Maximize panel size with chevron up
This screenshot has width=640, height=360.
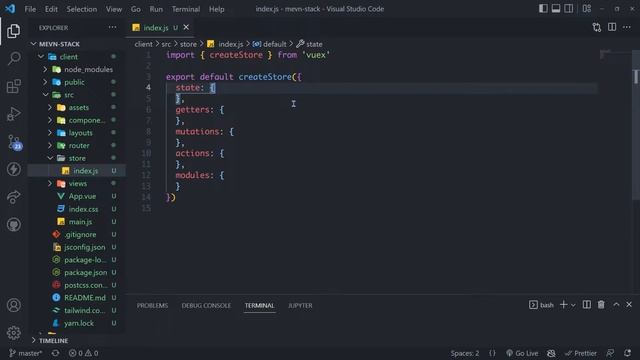coord(616,305)
